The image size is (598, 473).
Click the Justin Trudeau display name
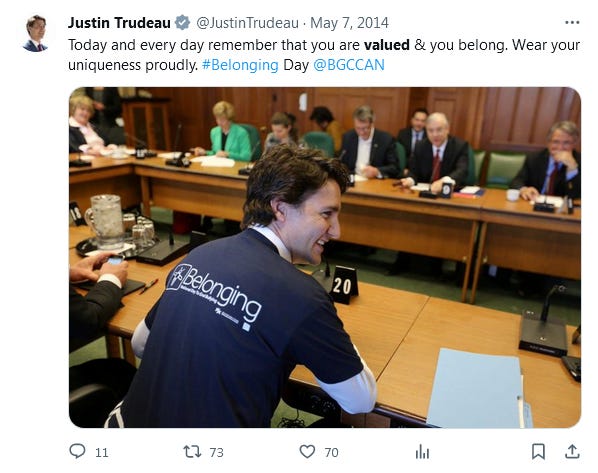(119, 23)
